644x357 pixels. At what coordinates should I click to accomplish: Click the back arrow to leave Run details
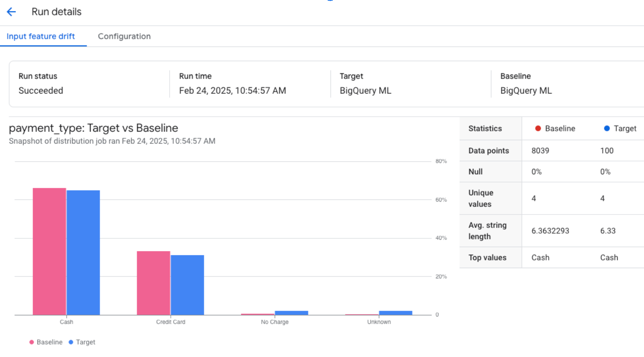11,12
